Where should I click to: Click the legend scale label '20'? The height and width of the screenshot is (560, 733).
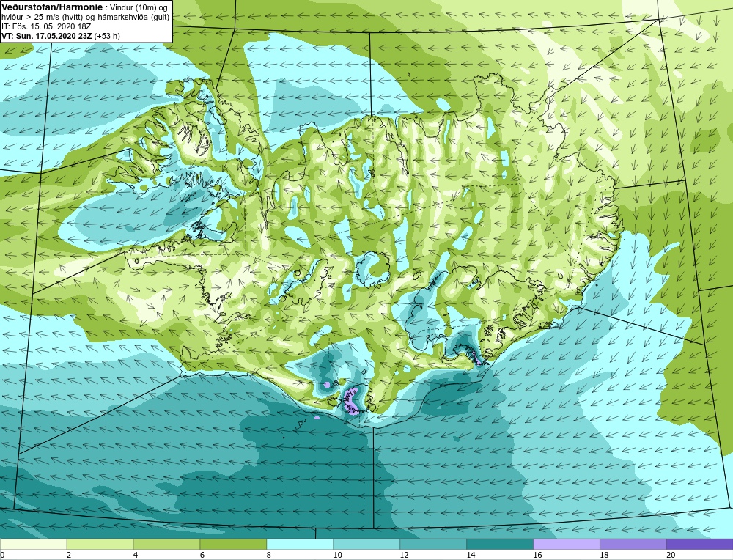(x=671, y=555)
